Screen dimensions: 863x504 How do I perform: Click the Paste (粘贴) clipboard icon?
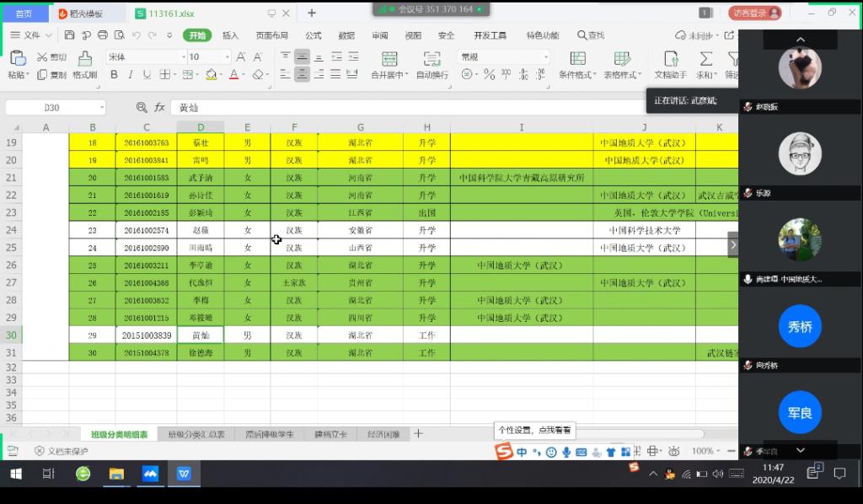coord(17,58)
